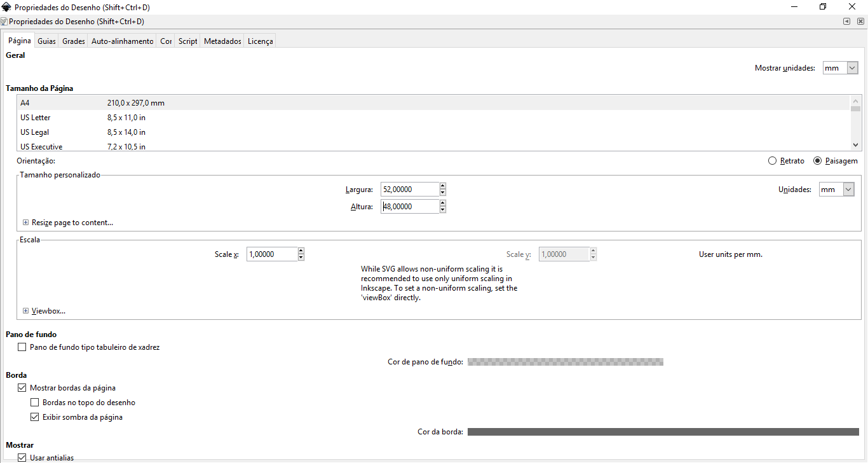Image resolution: width=868 pixels, height=463 pixels.
Task: Decrease Scale x with the down arrow
Action: [x=301, y=258]
